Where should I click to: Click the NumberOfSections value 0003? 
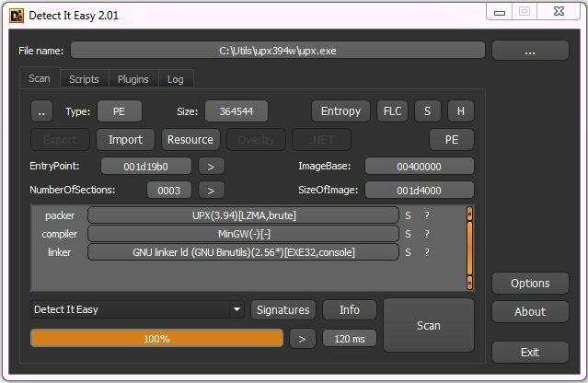tap(169, 191)
